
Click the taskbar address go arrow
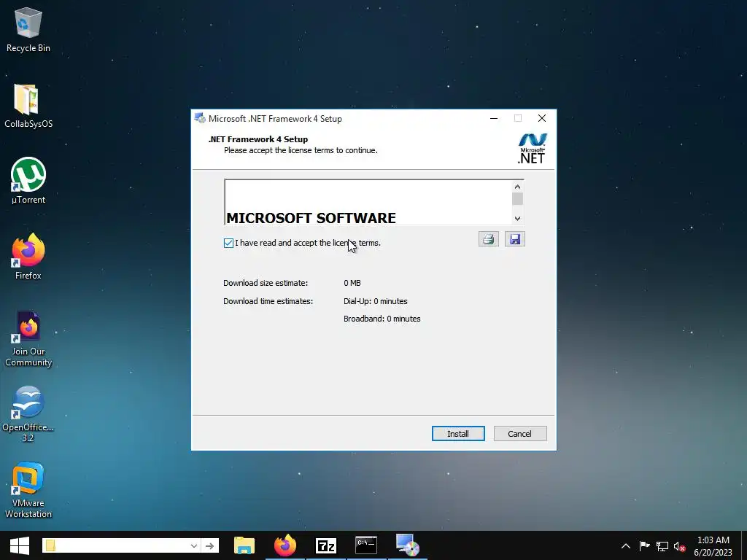tap(209, 545)
